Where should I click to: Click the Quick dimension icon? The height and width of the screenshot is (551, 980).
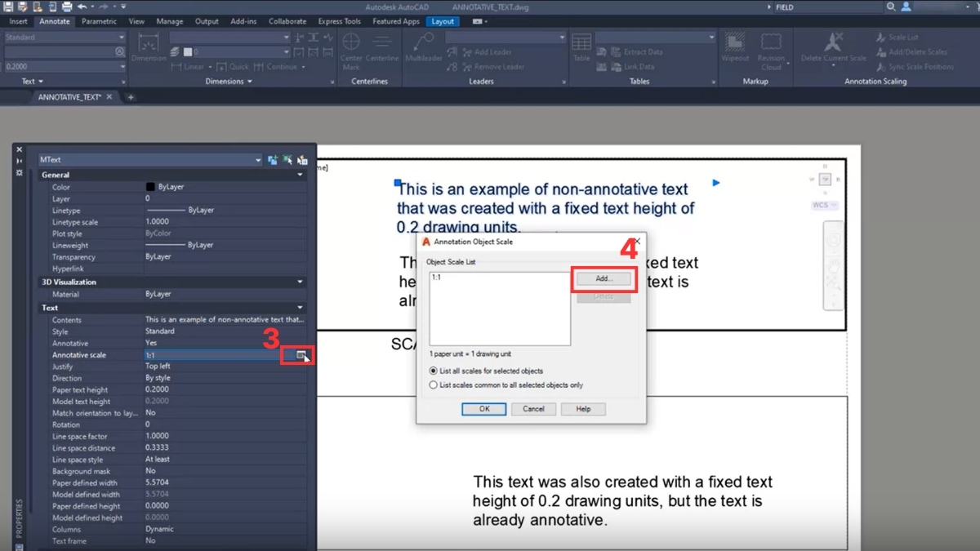click(x=221, y=67)
